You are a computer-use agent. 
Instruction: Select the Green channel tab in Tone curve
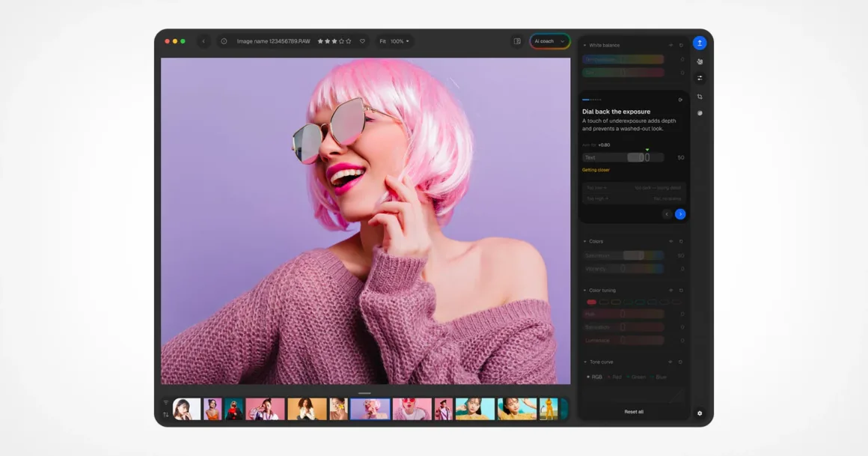(x=637, y=377)
